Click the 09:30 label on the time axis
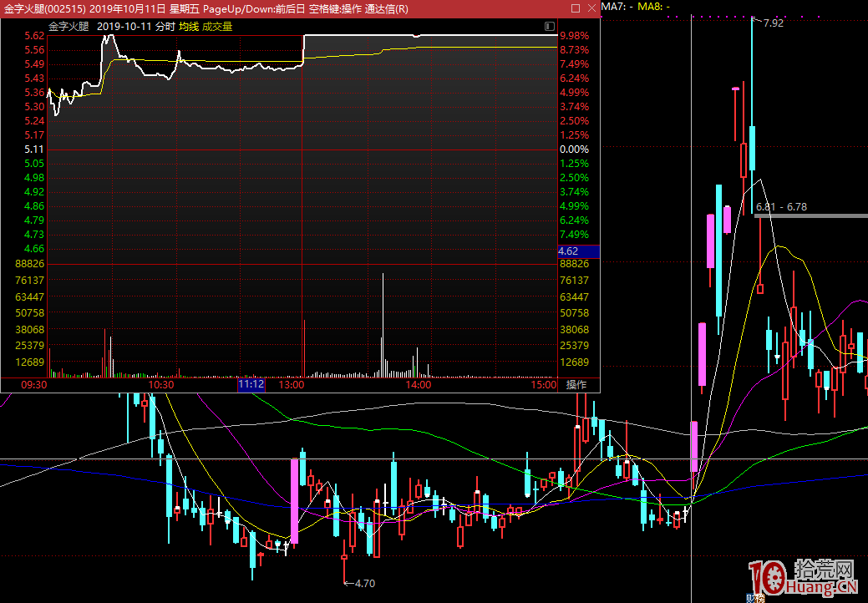Viewport: 868px width, 603px height. (33, 385)
